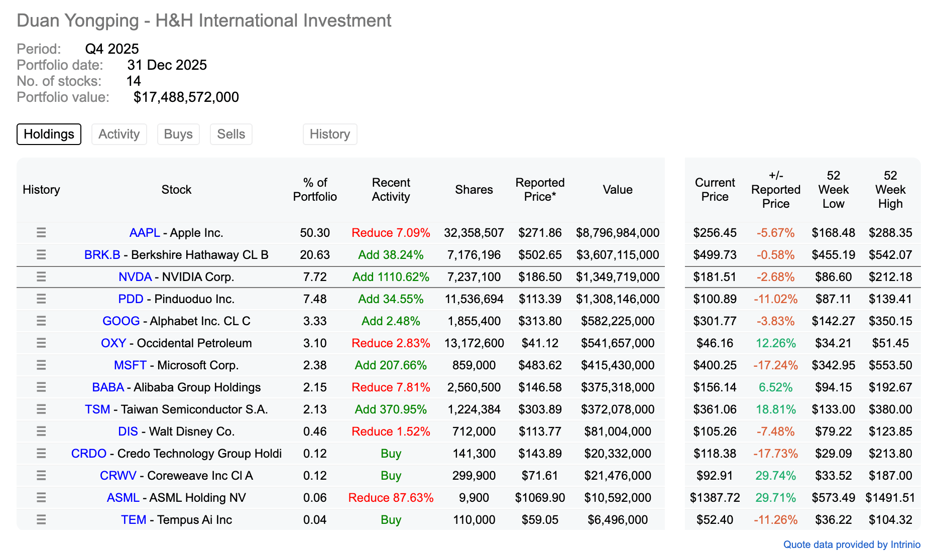Click history icon beside NVIDIA Corp.
Image resolution: width=938 pixels, height=560 pixels.
click(x=41, y=277)
